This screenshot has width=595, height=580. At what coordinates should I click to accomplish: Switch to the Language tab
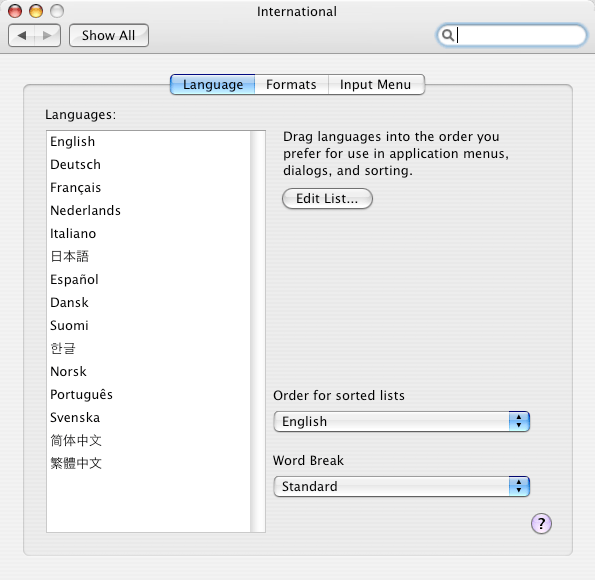pyautogui.click(x=212, y=84)
